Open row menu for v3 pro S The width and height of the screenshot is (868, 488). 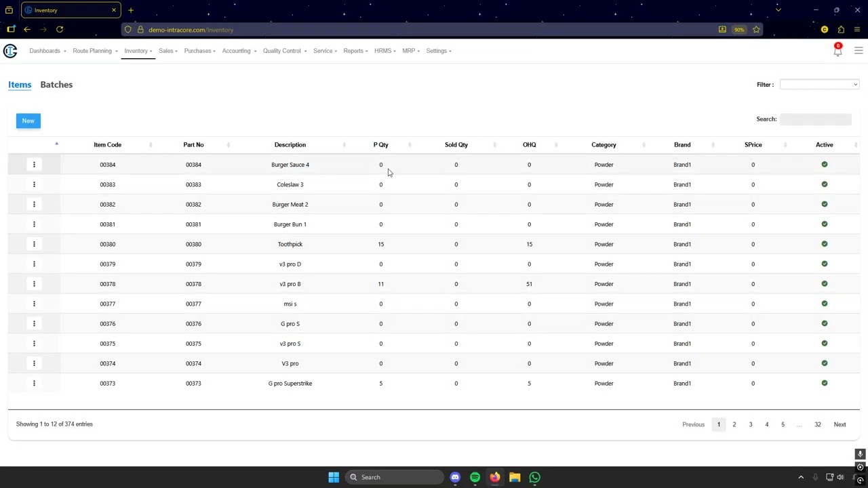point(34,344)
